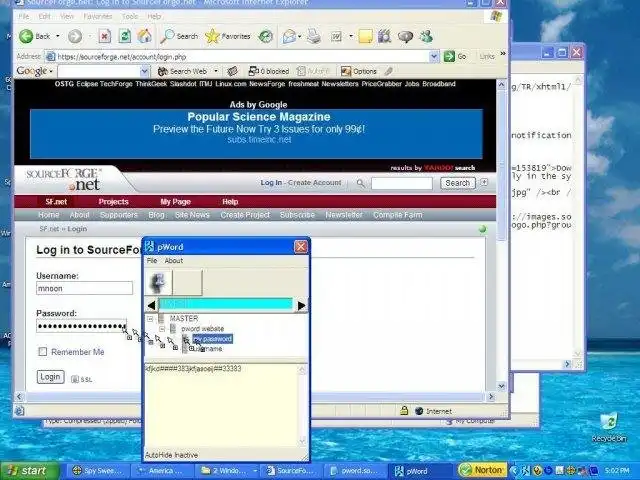Click the magnifier icon next to SourceForge search
640x480 pixels.
click(360, 183)
